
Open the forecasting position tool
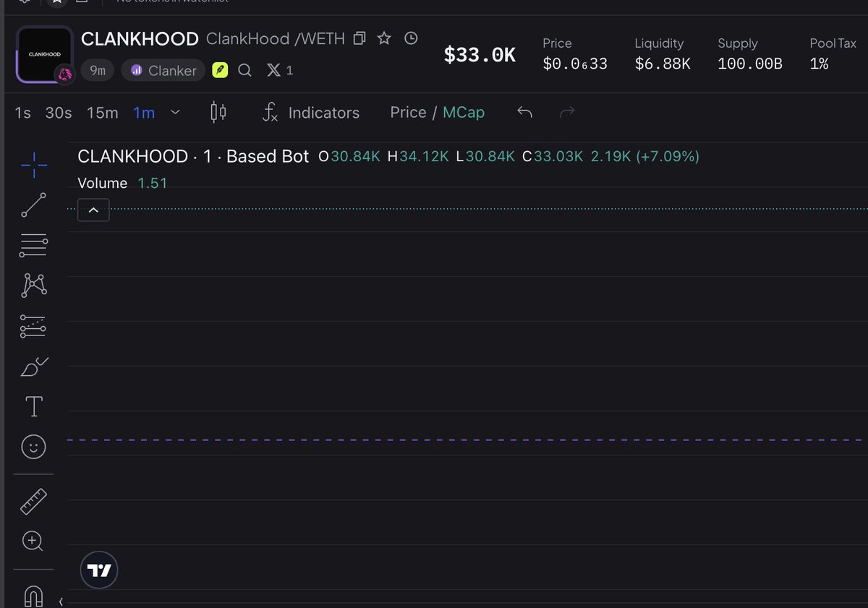pos(34,327)
